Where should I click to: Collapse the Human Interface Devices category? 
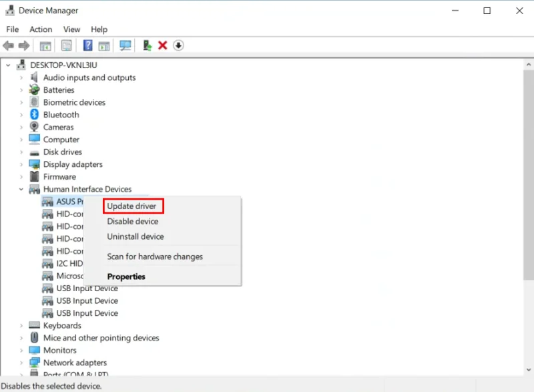[21, 189]
